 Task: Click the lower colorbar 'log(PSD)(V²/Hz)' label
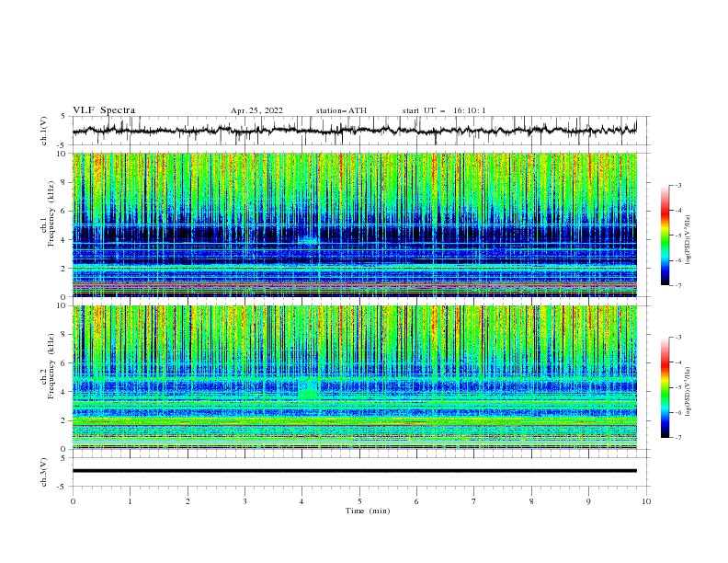coord(688,391)
